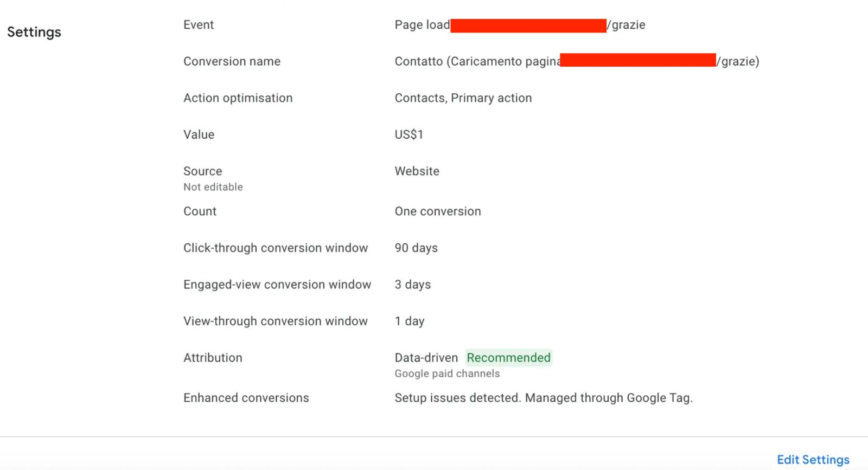Select the Website source value
This screenshot has height=470, width=868.
pyautogui.click(x=417, y=171)
